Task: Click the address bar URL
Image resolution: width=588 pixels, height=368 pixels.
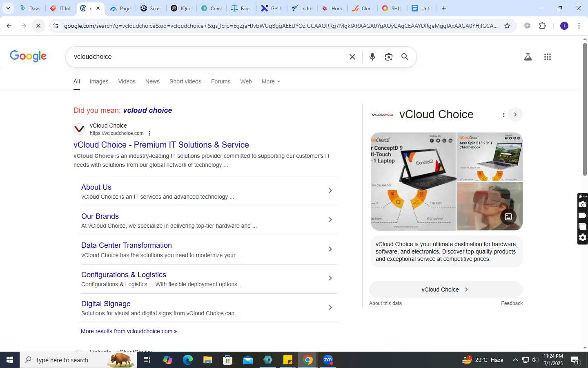Action: (281, 26)
